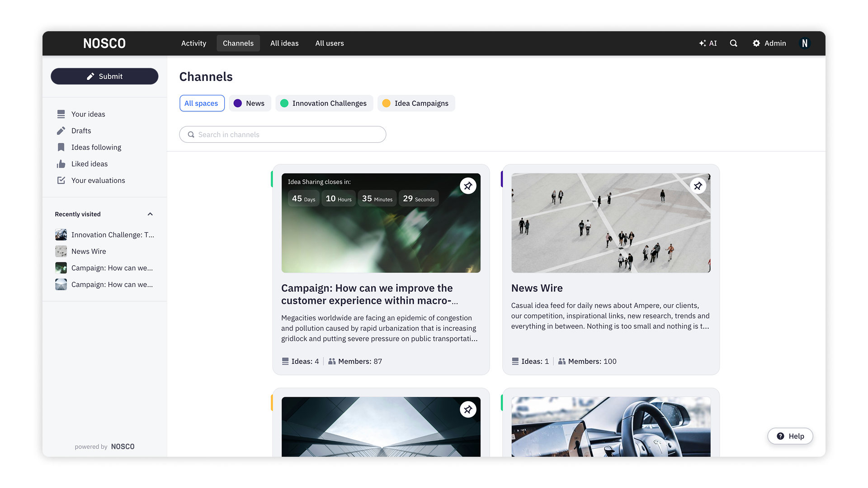Click the Liked ideas thumbs-up icon
The width and height of the screenshot is (868, 488).
point(61,164)
